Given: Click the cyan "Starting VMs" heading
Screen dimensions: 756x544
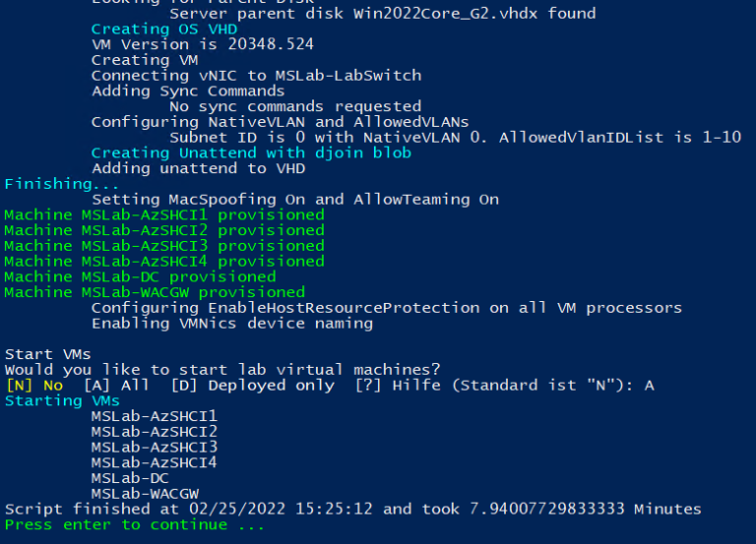Looking at the screenshot, I should 62,400.
